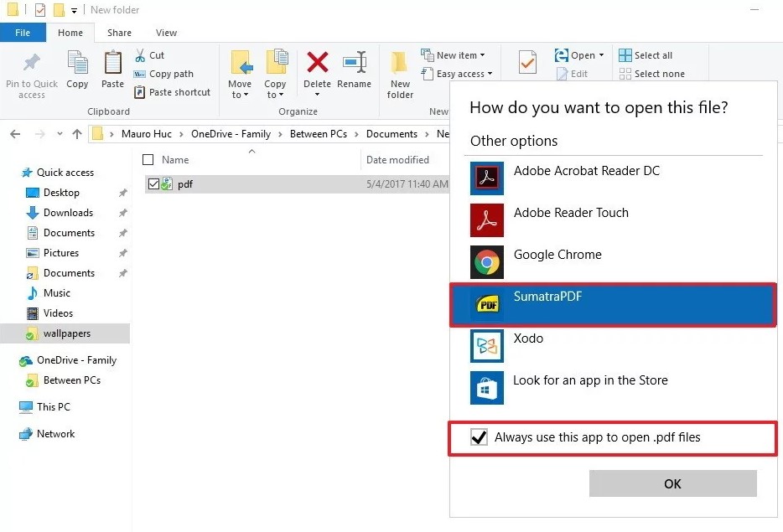
Task: Pick Xodo as the PDF app
Action: [x=528, y=338]
